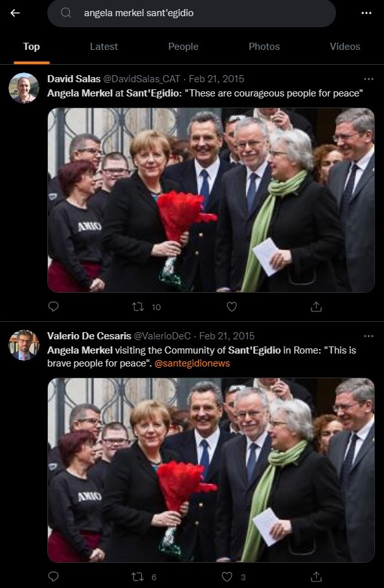The image size is (384, 588).
Task: Open David Salas's profile name
Action: 74,79
